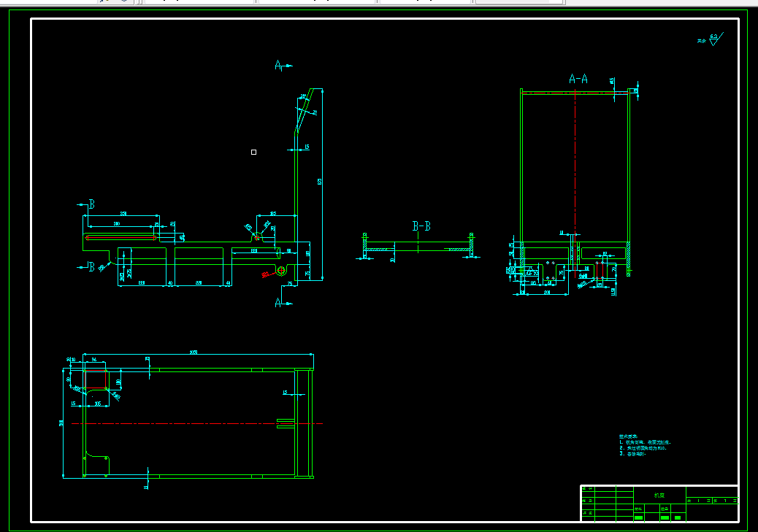Select the A-A section view label

click(578, 79)
